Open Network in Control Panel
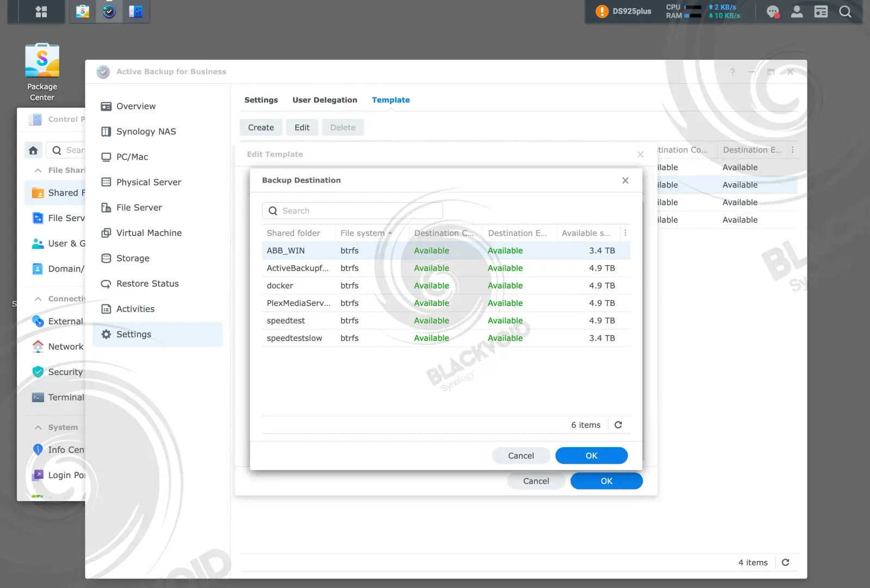 pyautogui.click(x=56, y=347)
